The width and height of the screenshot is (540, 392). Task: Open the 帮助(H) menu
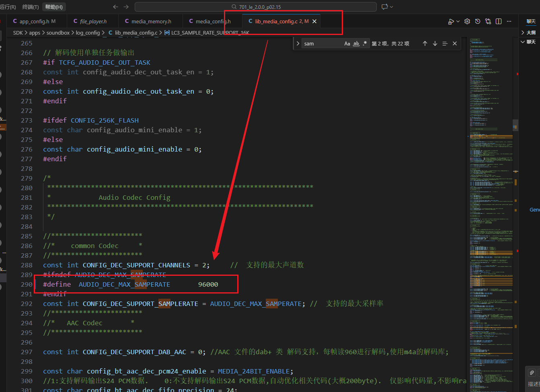(54, 7)
